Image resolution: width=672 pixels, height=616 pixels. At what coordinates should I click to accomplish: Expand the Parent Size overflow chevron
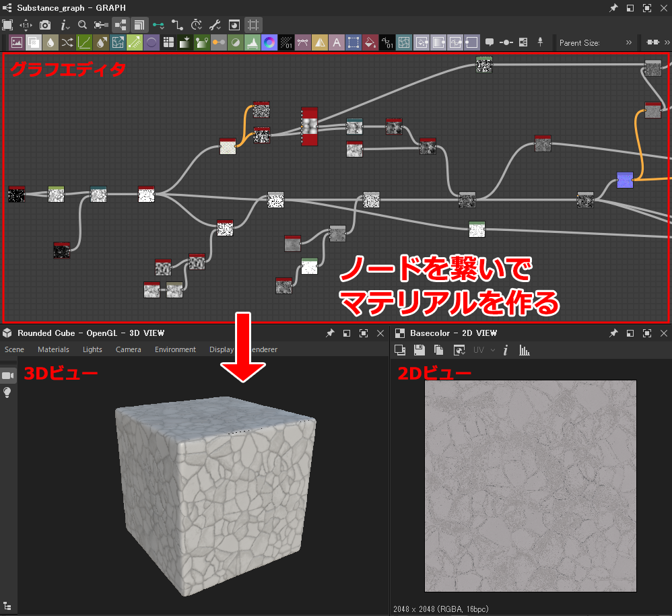(x=629, y=42)
